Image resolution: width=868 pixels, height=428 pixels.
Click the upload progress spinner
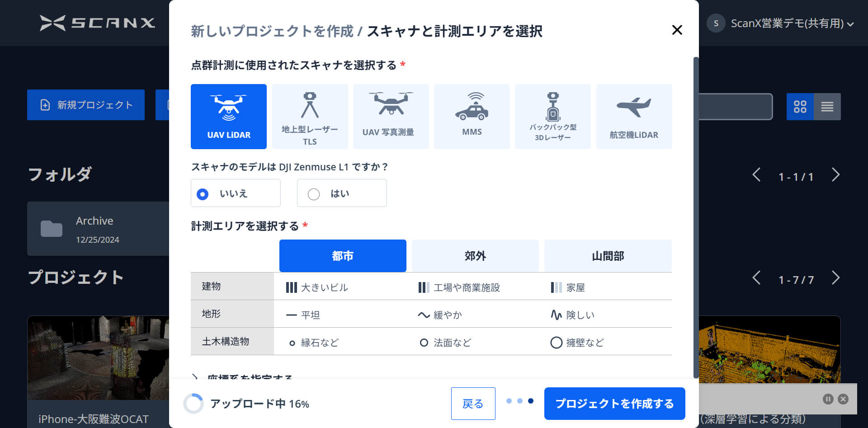[193, 404]
